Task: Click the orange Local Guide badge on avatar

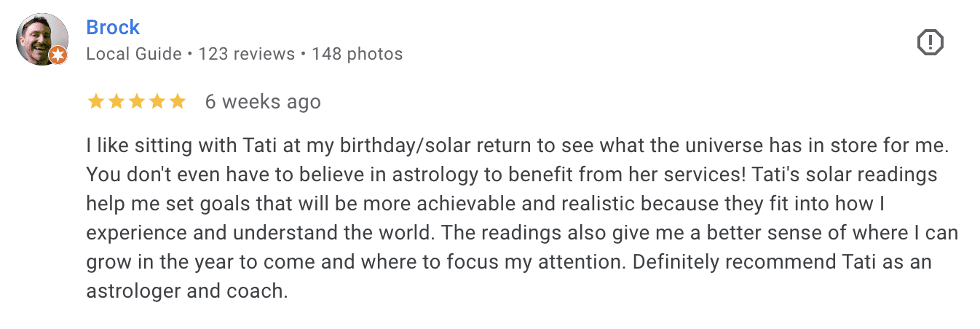Action: pos(58,55)
